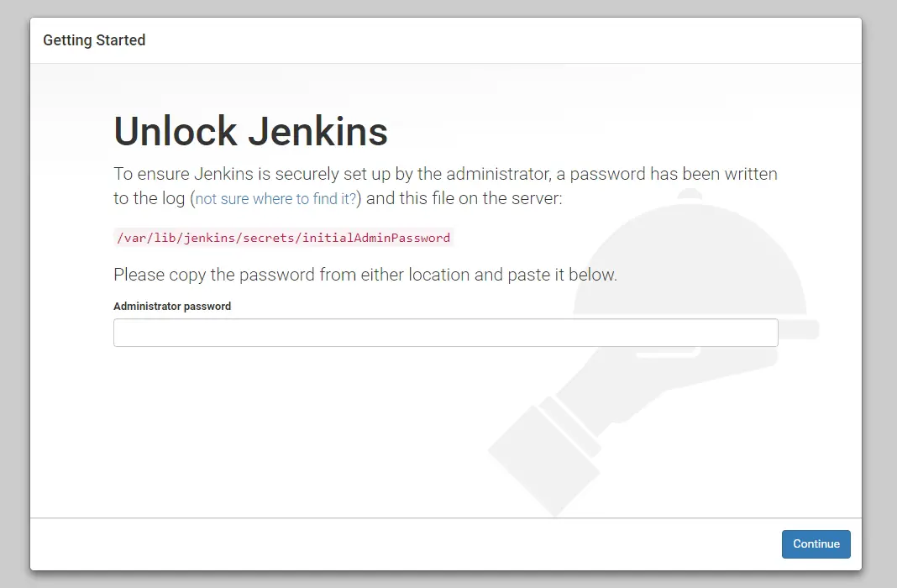897x588 pixels.
Task: Click the gray backdrop left of the dialog
Action: tap(14, 294)
